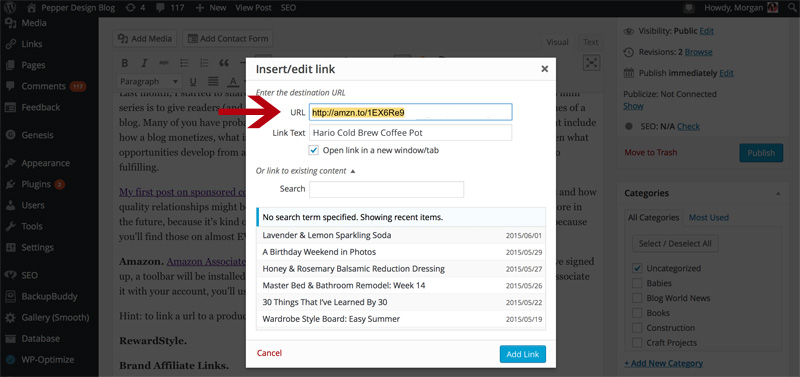The width and height of the screenshot is (800, 377).
Task: Switch to the Text editor tab
Action: click(x=591, y=42)
